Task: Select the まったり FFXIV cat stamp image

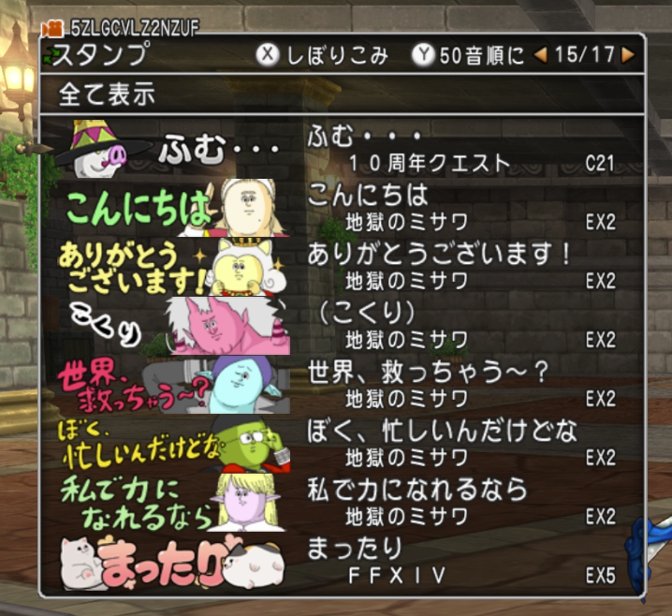Action: pos(172,562)
